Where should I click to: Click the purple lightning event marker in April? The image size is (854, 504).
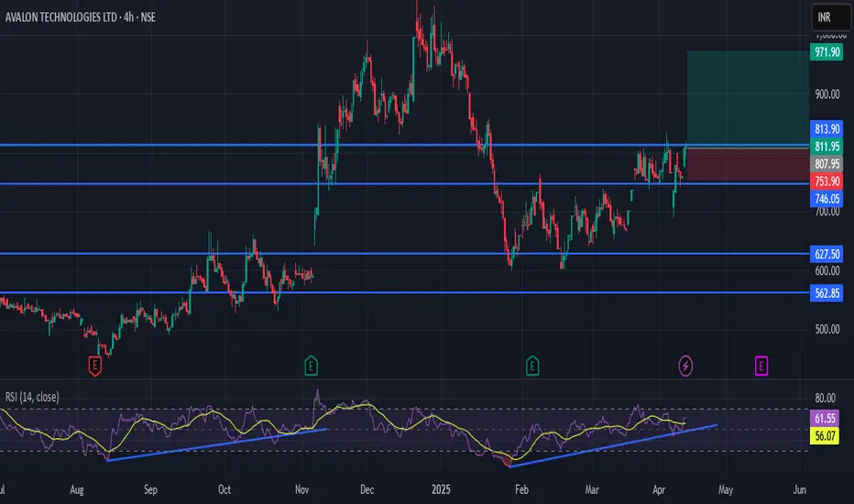685,366
